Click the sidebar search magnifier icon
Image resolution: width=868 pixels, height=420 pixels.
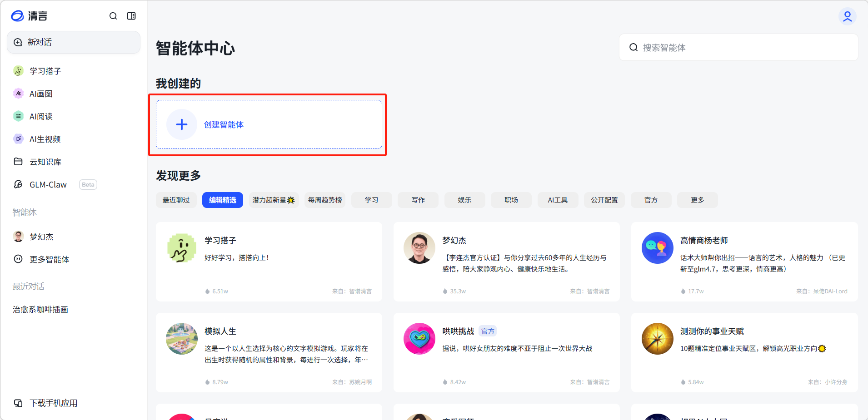[x=113, y=16]
